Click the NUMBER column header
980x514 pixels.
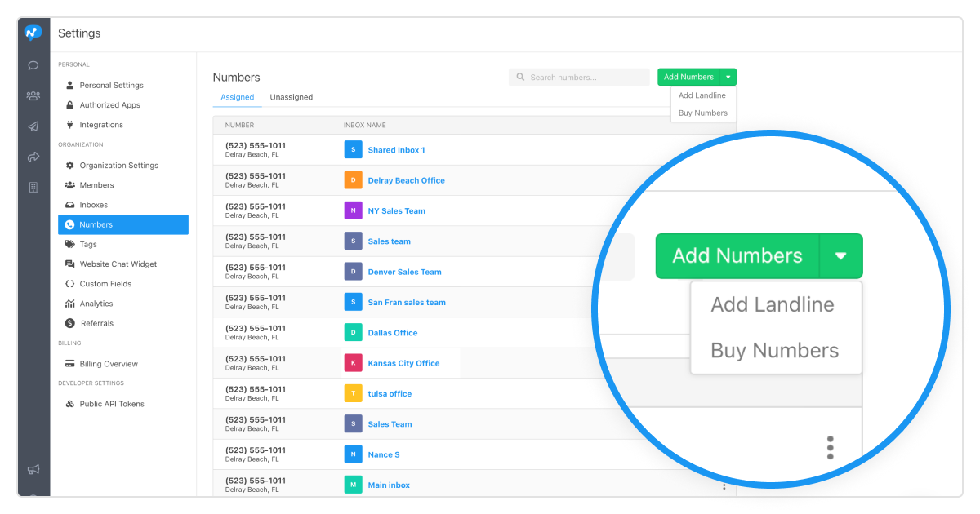(x=240, y=125)
